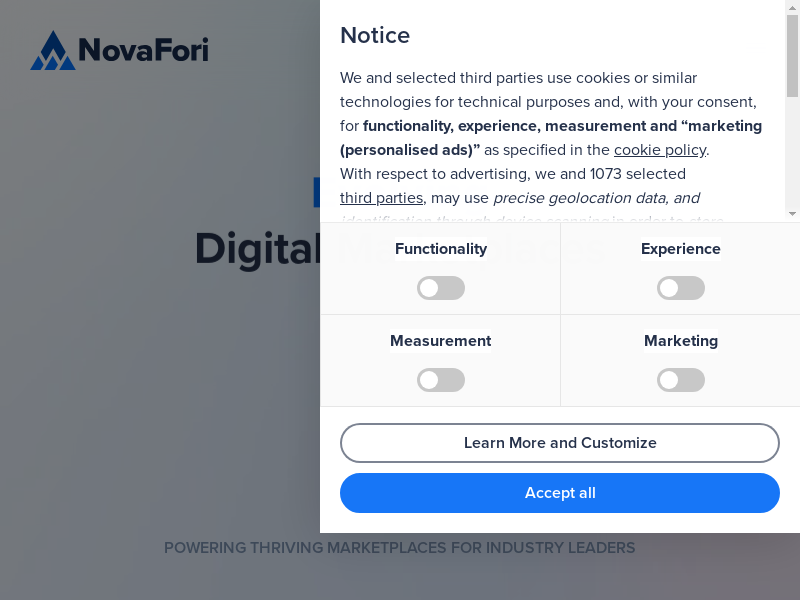This screenshot has height=600, width=800.
Task: Click the Powering Thriving Marketplaces tagline
Action: tap(399, 548)
